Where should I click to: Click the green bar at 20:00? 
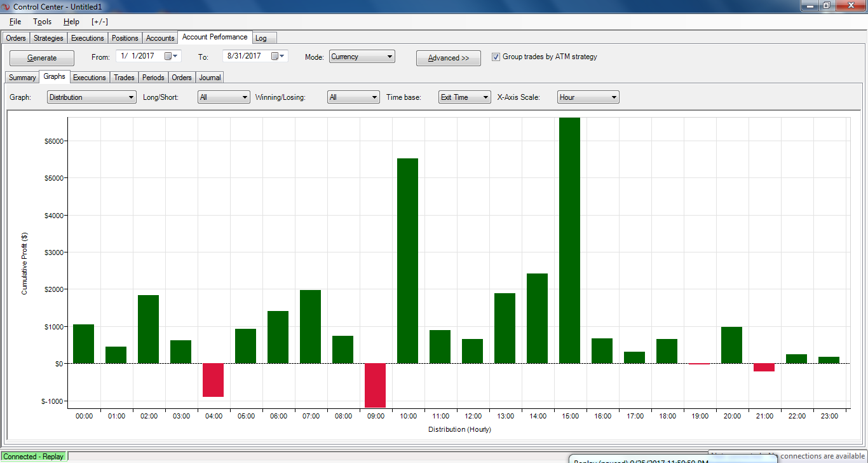732,345
